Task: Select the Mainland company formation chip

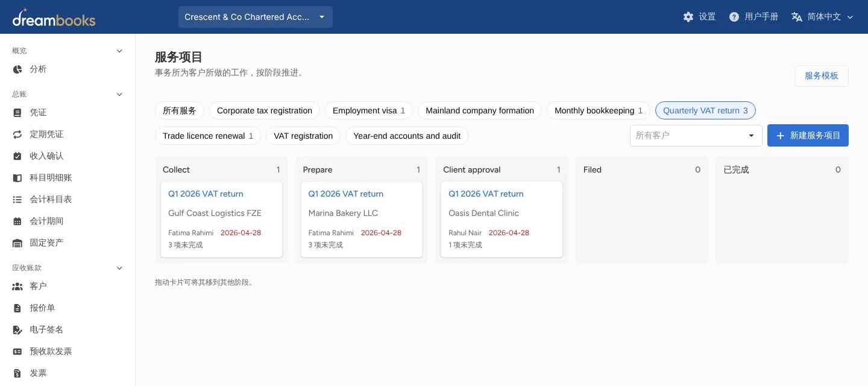Action: [480, 110]
